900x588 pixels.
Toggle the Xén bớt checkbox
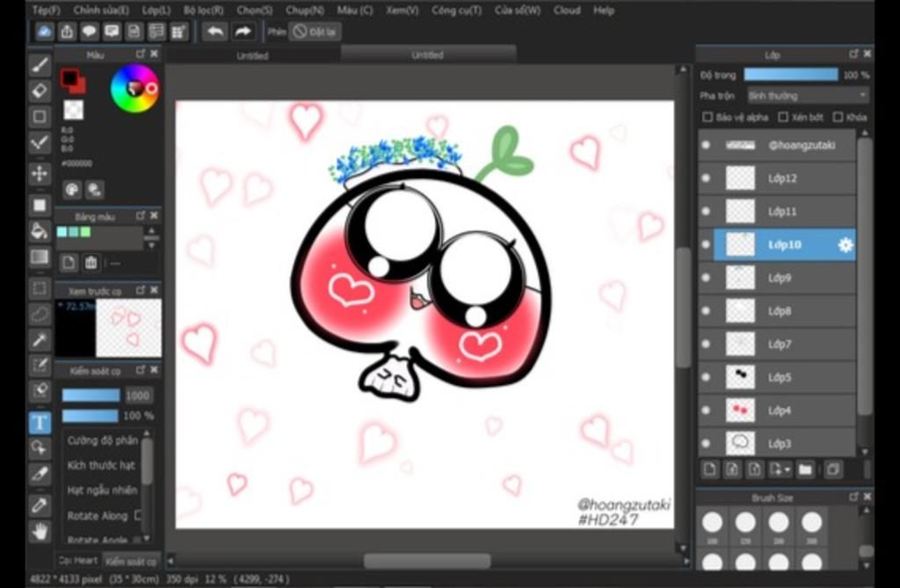pyautogui.click(x=783, y=117)
